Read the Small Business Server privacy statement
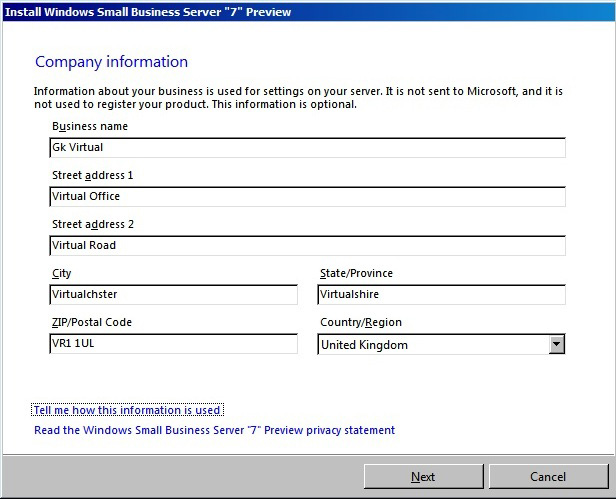616x499 pixels. [x=214, y=430]
